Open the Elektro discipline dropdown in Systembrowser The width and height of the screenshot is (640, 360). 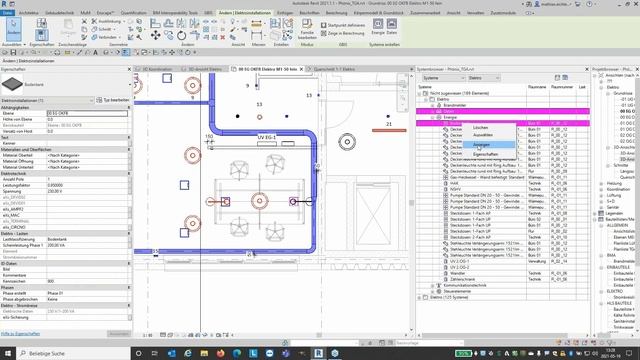[484, 78]
